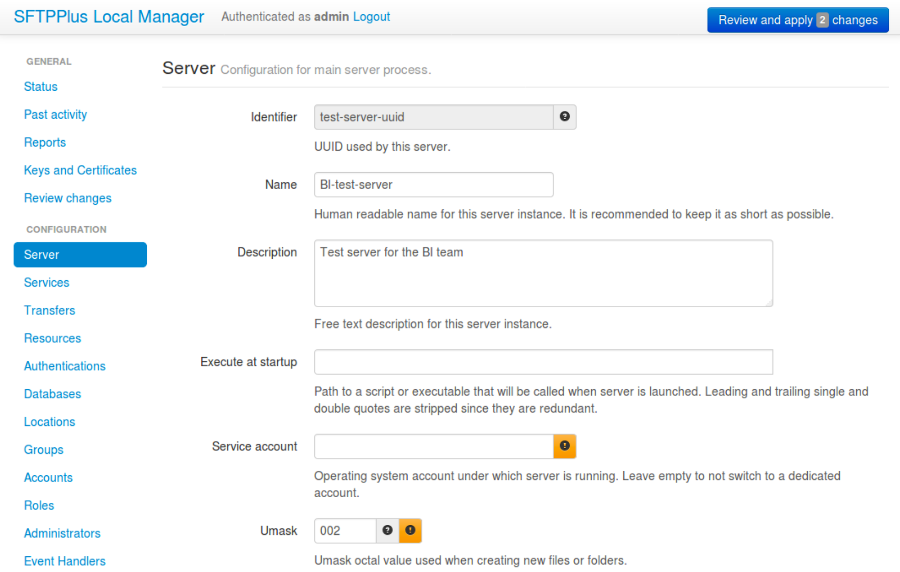Open the Services configuration section
This screenshot has height=572, width=900.
pos(47,283)
